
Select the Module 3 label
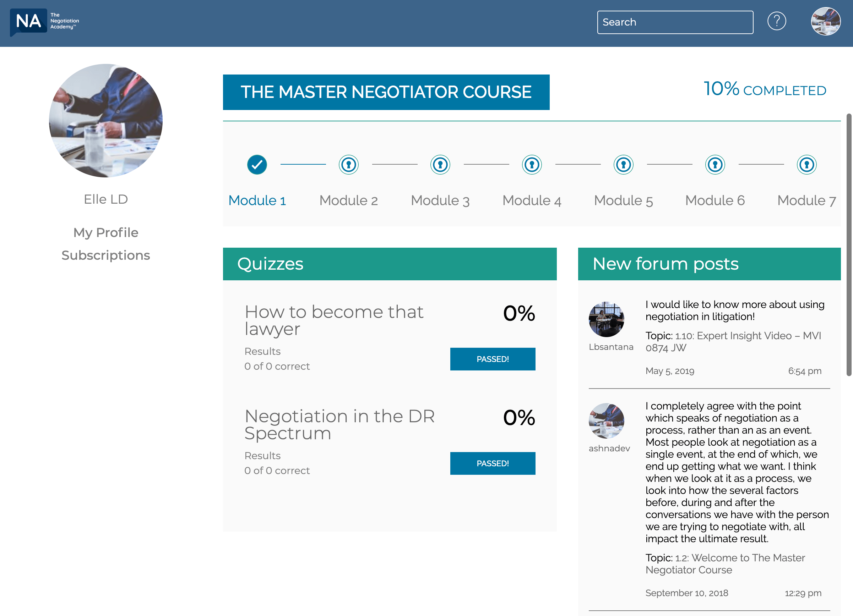440,200
